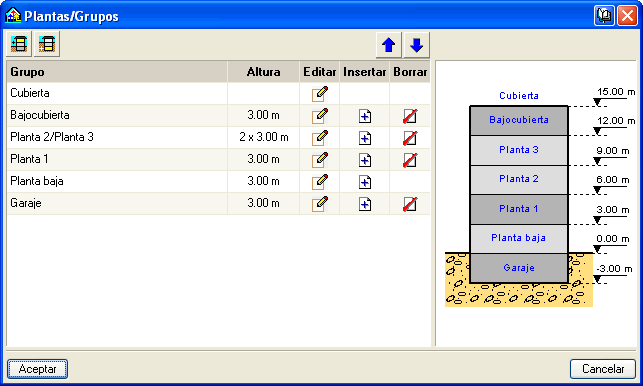Edit the Cubierta group
Screen dimensions: 643x386
pos(320,94)
